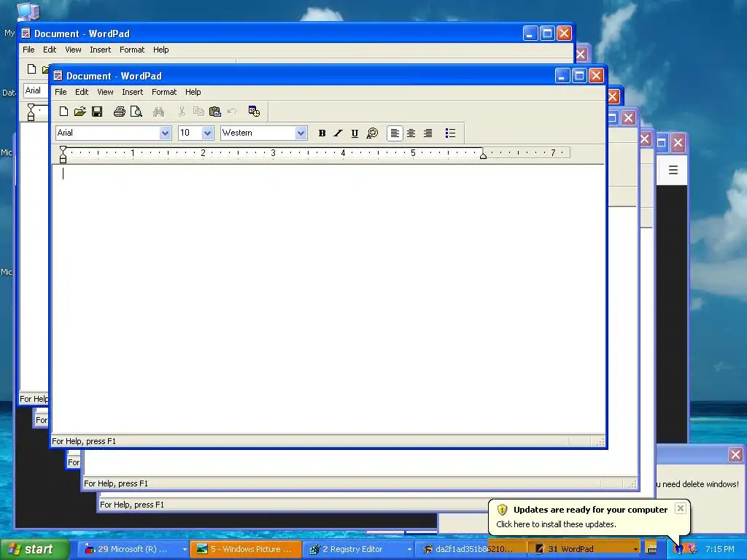Open da2f1ad351b86210 taskbar button
The image size is (747, 560).
pyautogui.click(x=471, y=549)
